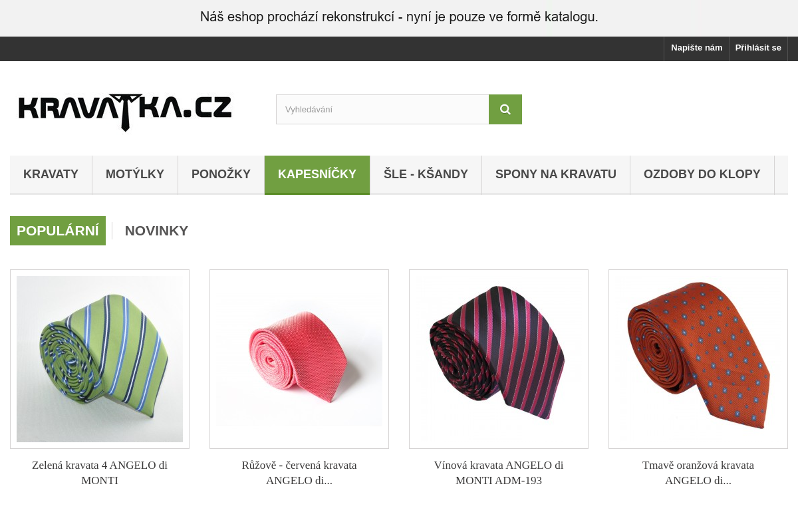Image resolution: width=798 pixels, height=532 pixels.
Task: Open the dark orange dotted tie image
Action: click(698, 359)
